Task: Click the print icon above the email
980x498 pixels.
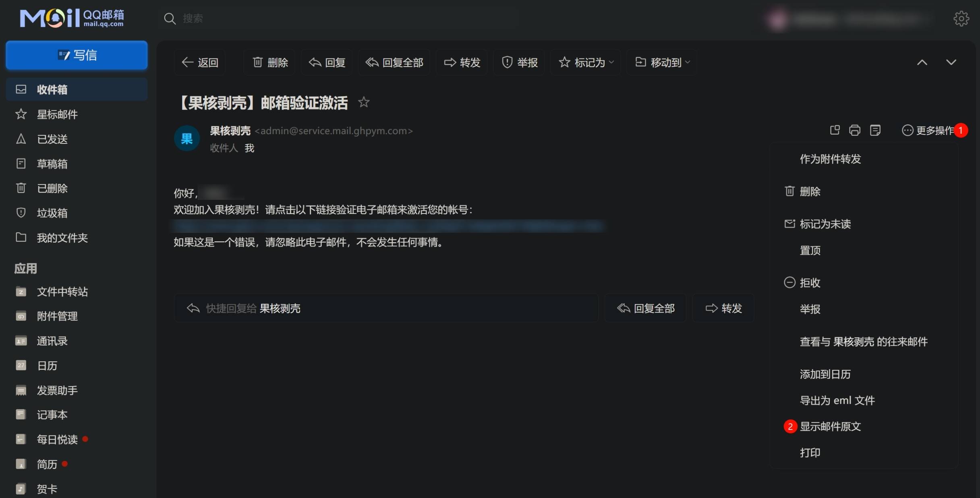Action: [x=855, y=130]
